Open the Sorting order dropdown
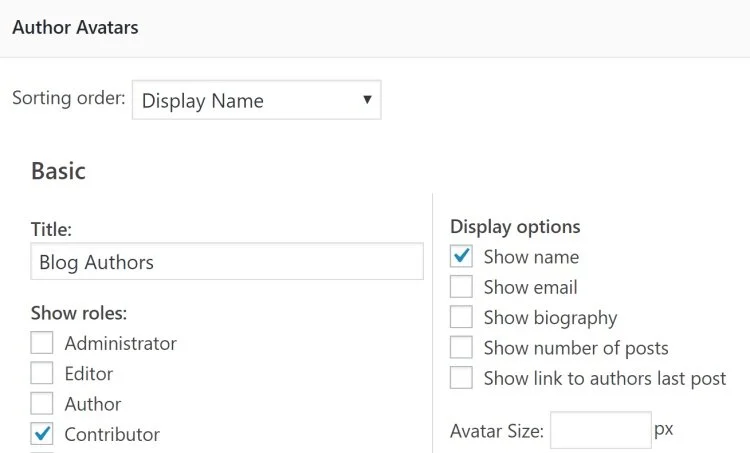Screen dimensions: 750x453 click(x=256, y=100)
